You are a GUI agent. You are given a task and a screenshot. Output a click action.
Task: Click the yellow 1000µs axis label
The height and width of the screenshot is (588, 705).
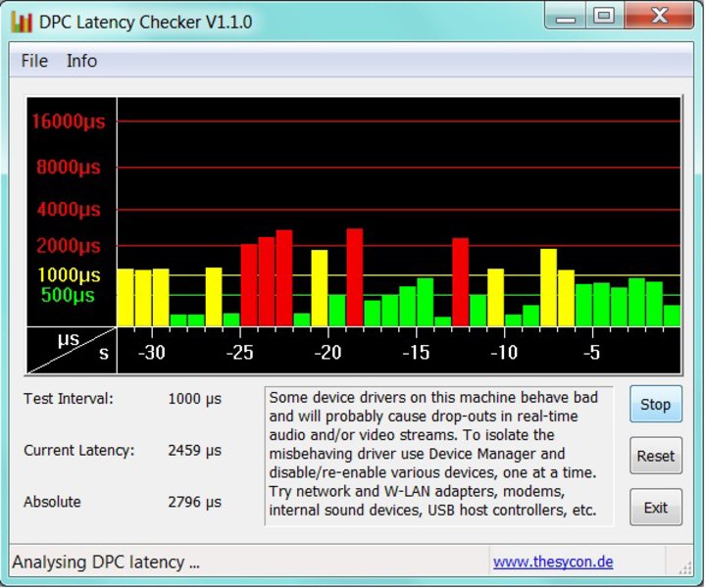[69, 275]
